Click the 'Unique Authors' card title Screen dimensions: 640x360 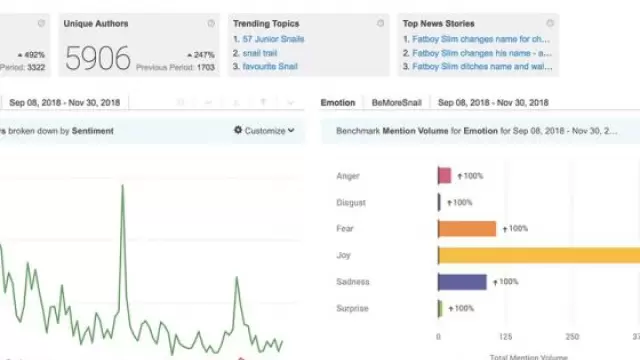point(96,24)
